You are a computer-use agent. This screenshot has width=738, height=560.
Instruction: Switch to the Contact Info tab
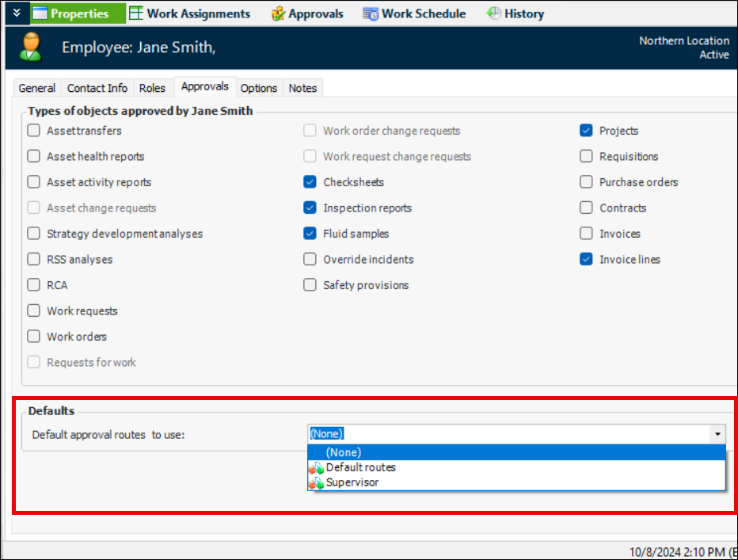coord(97,88)
